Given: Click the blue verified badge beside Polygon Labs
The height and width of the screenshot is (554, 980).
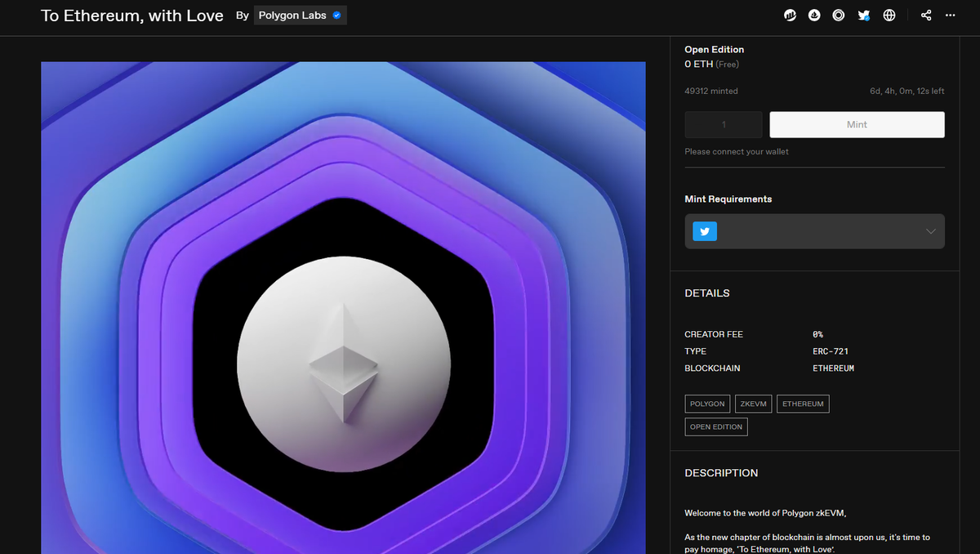Looking at the screenshot, I should coord(336,16).
